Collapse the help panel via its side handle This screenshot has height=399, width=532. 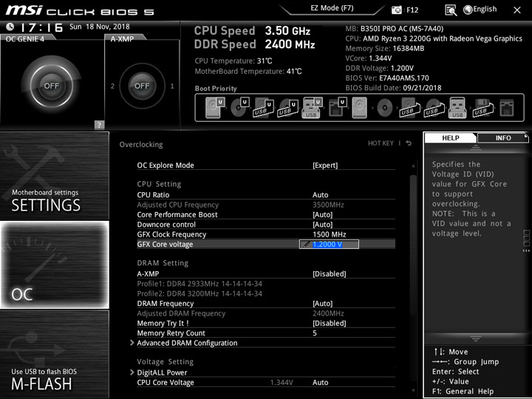click(x=526, y=241)
